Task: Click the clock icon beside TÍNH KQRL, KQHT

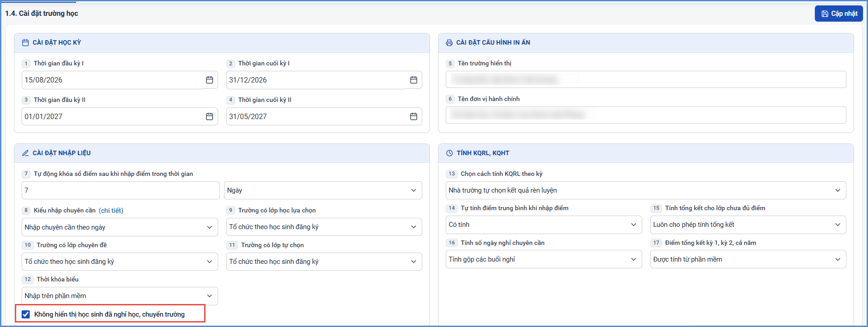Action: tap(449, 153)
